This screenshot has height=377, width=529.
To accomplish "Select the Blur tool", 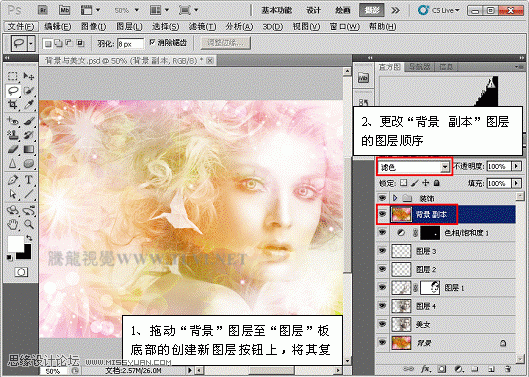I will point(12,164).
